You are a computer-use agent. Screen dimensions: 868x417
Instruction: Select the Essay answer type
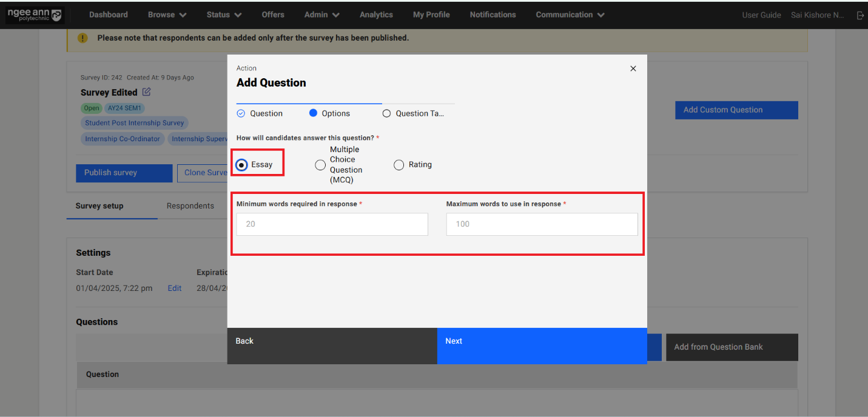tap(243, 164)
